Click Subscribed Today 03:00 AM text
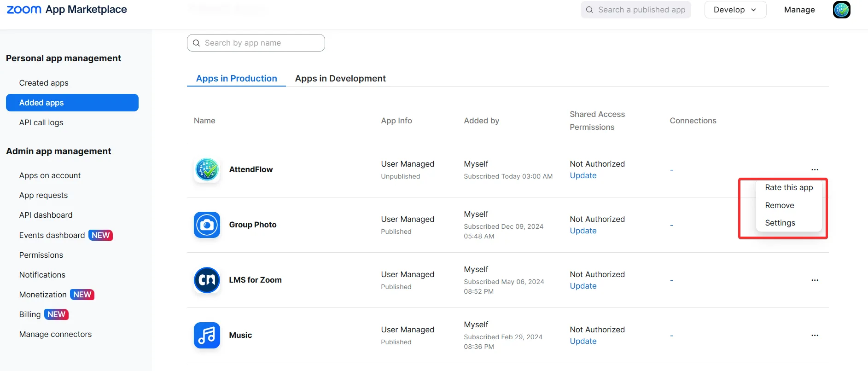Image resolution: width=868 pixels, height=371 pixels. pyautogui.click(x=508, y=176)
